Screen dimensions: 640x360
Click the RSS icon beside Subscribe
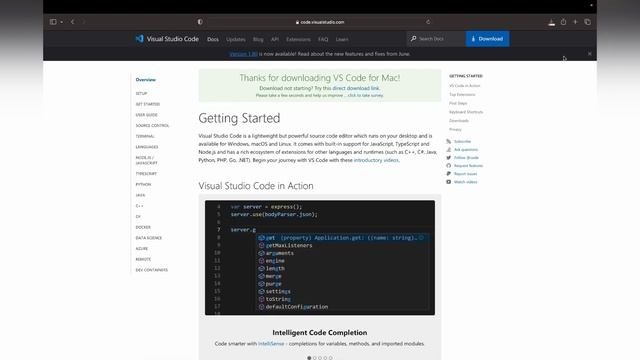pyautogui.click(x=449, y=141)
